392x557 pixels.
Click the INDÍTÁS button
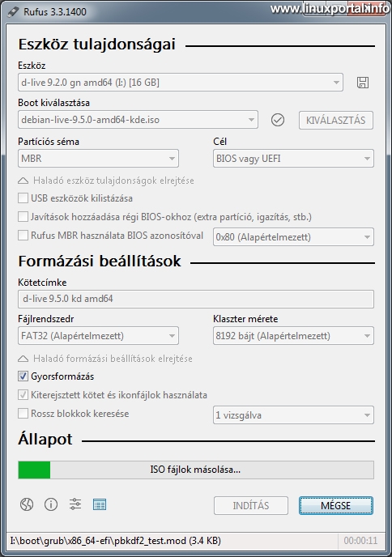pos(251,505)
